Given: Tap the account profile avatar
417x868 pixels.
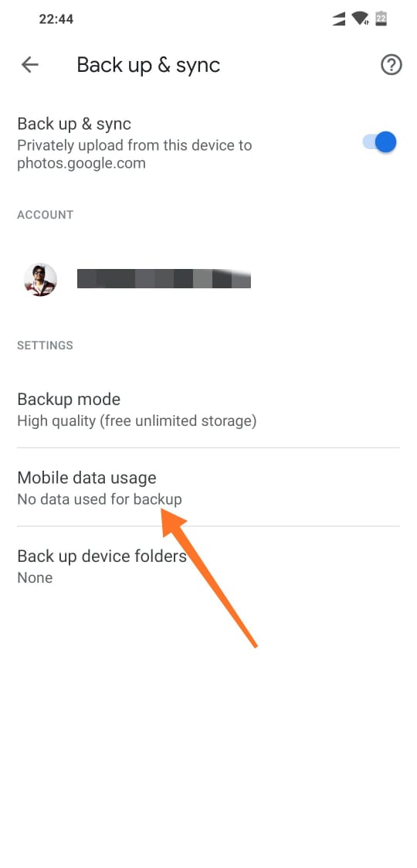Looking at the screenshot, I should (40, 280).
